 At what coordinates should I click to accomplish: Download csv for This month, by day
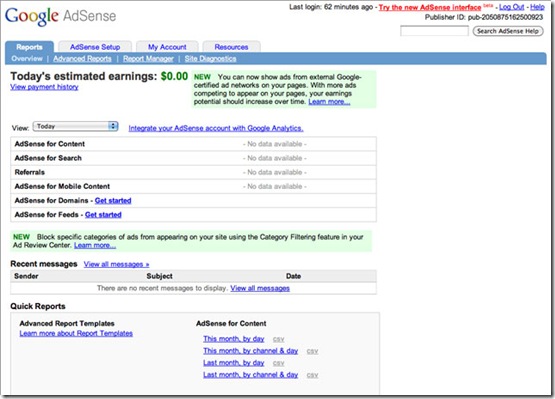tap(279, 339)
